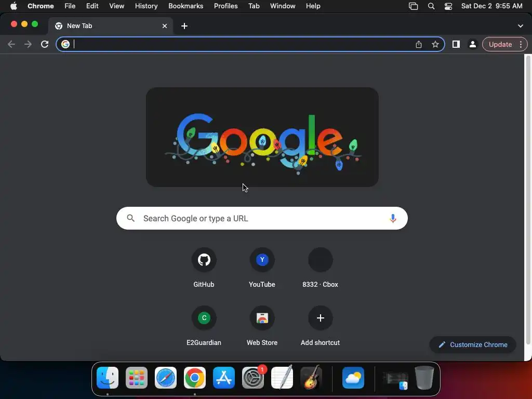Share this page via address bar icon
Screen dimensions: 532x399
coord(419,44)
